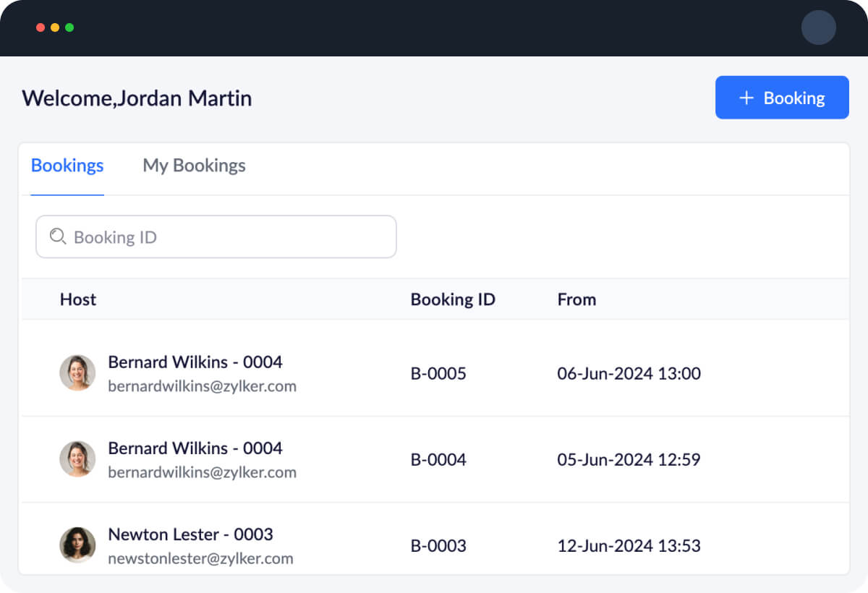
Task: Click the newstonlester@zylker.com email address
Action: click(x=200, y=558)
